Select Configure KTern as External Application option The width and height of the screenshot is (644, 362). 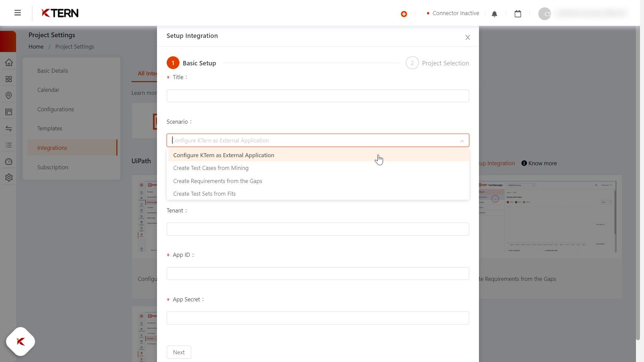coord(318,155)
